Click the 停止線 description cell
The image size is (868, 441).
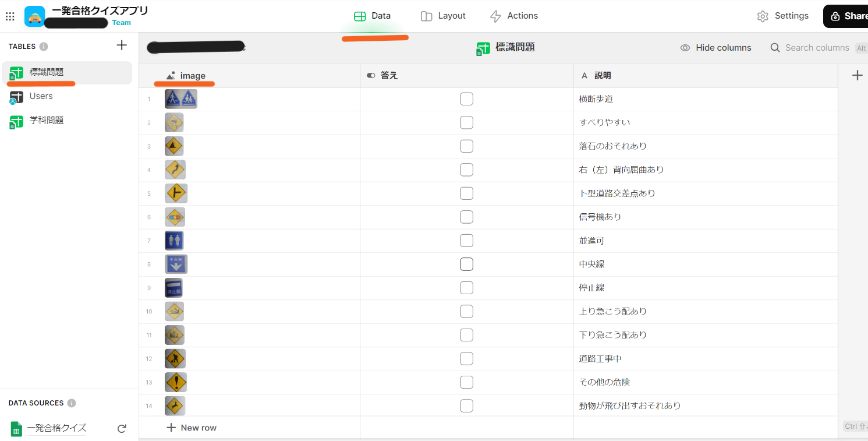tap(706, 288)
